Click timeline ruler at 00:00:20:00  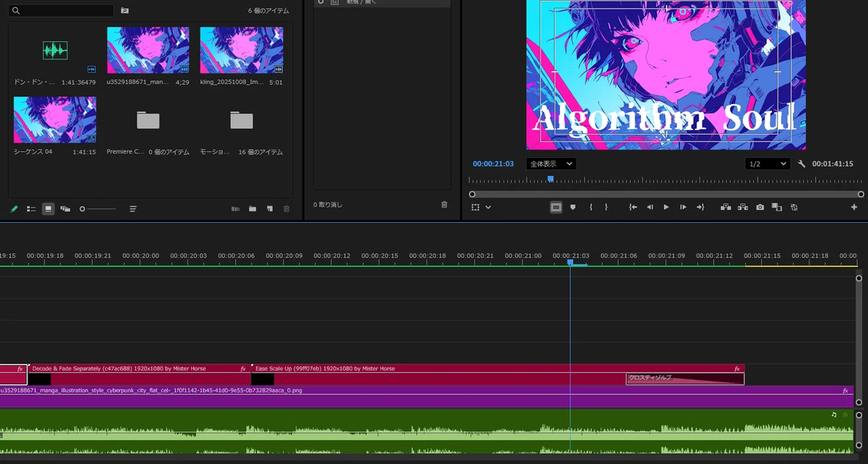pos(141,256)
